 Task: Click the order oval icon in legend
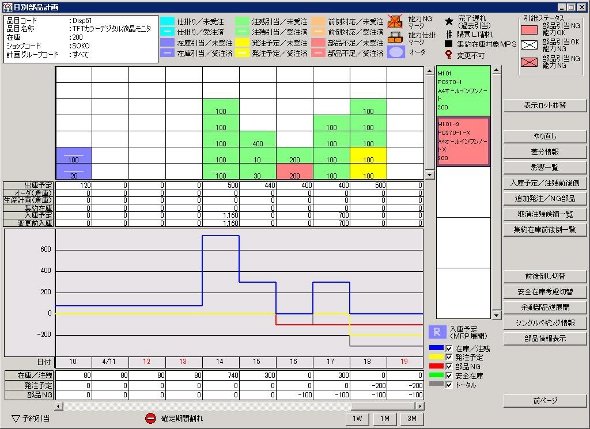(396, 52)
